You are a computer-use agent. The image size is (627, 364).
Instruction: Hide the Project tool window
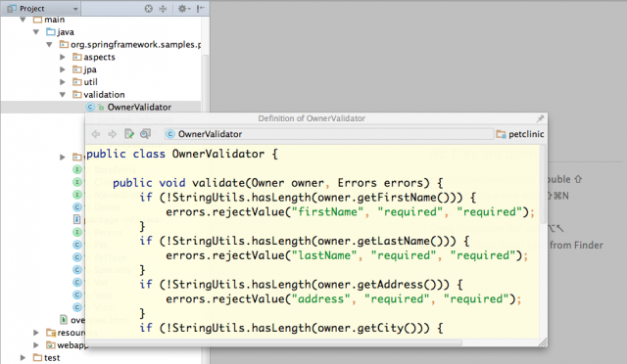[x=201, y=9]
